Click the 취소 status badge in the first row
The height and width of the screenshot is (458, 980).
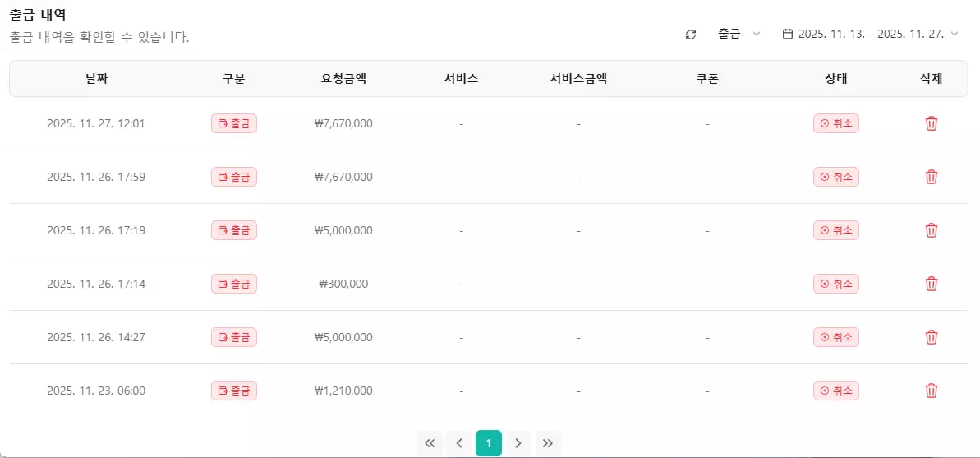coord(836,123)
